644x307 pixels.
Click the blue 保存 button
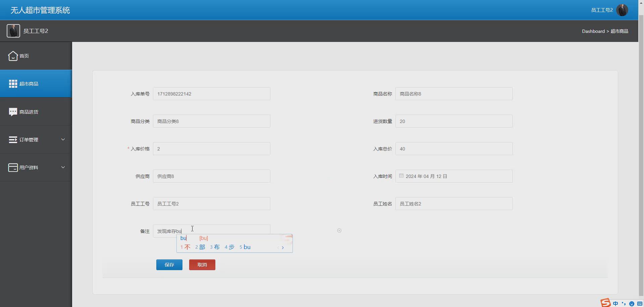click(x=169, y=265)
